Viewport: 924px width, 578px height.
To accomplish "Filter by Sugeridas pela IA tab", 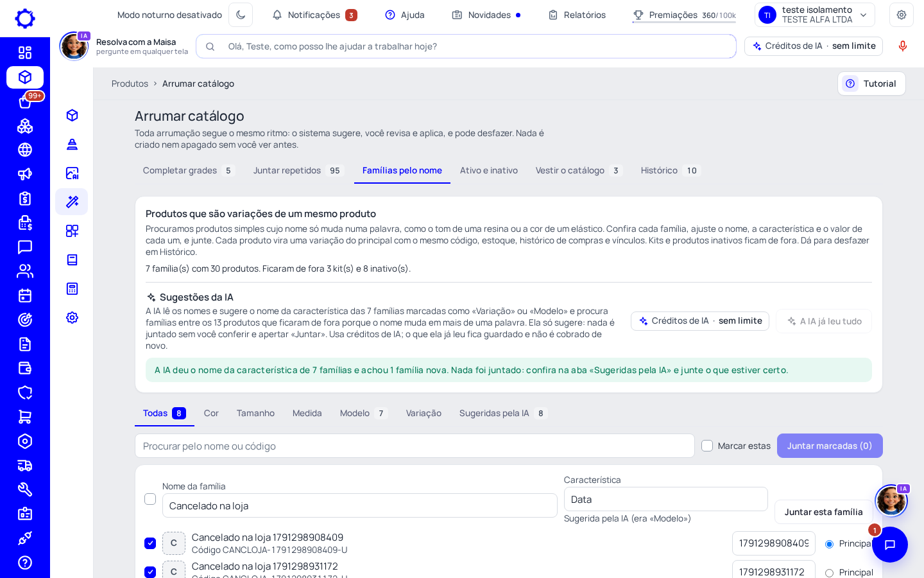I will [503, 413].
